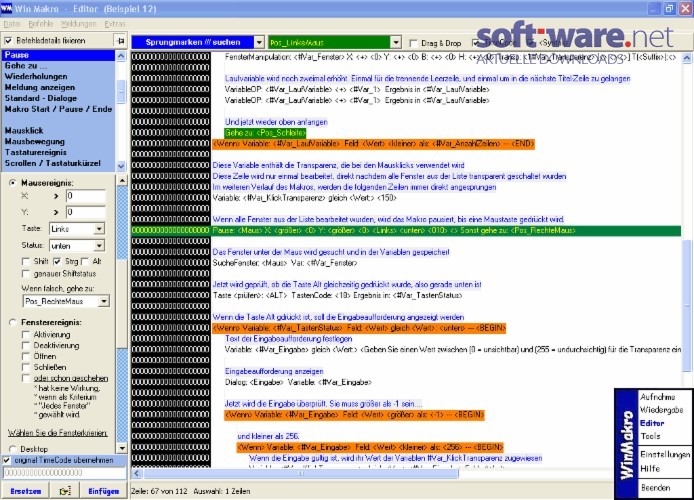Click details panel scroll-down arrow

tap(122, 448)
